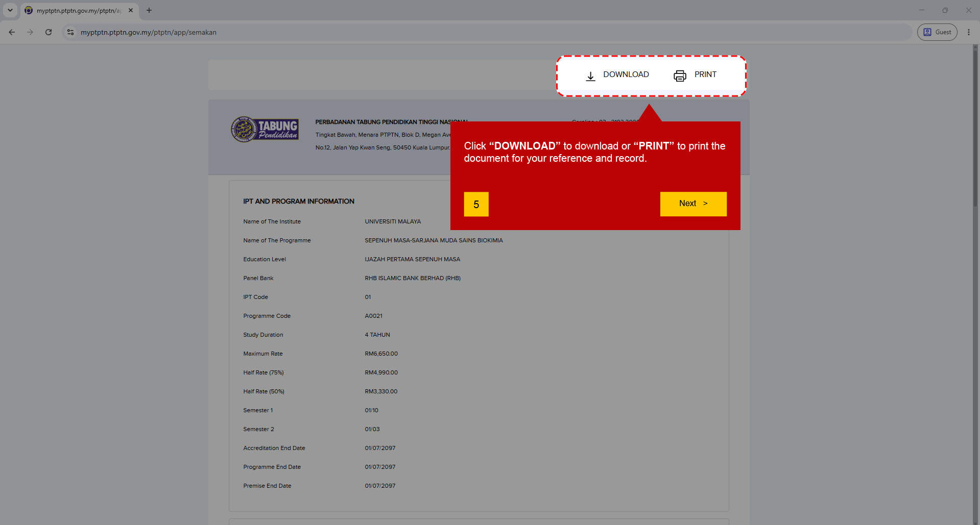Minimize the browser window
Screen dimensions: 980x525
point(922,10)
